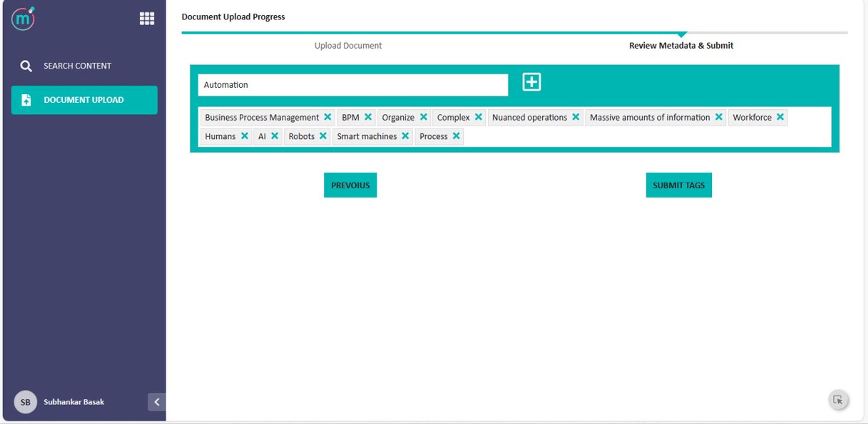868x424 pixels.
Task: Select Review Metadata & Submit step
Action: (x=681, y=45)
